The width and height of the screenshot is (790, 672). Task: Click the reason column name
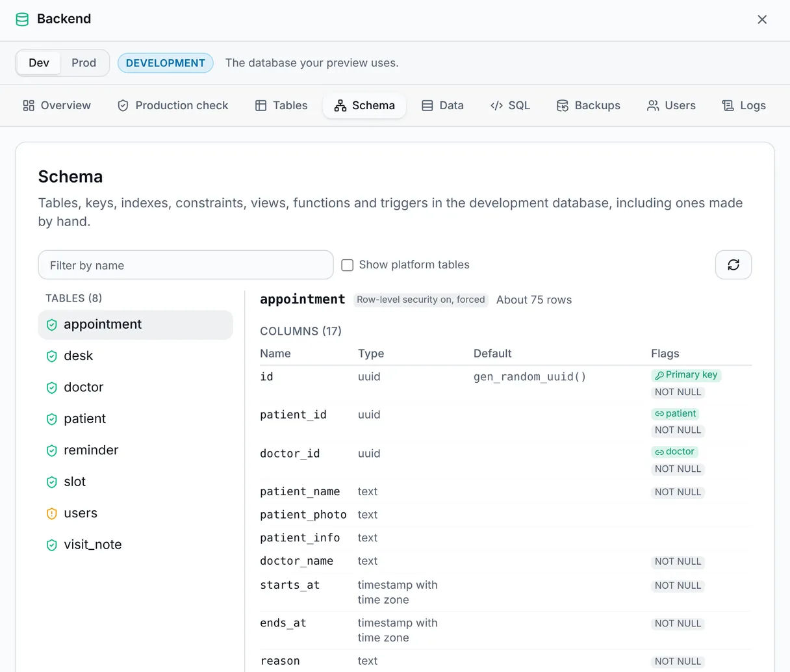[280, 661]
